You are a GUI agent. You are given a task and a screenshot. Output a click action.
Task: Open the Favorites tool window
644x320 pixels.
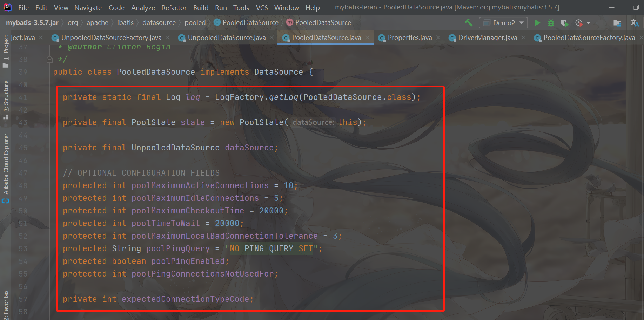click(6, 305)
